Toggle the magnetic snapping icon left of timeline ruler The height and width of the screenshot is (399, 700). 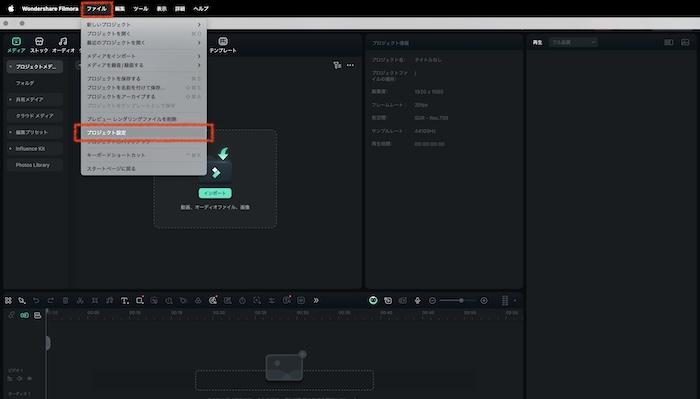[x=11, y=316]
